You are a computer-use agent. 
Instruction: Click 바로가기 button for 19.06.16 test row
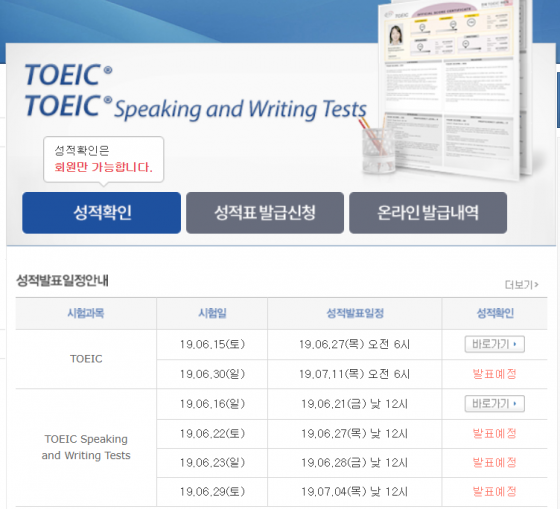[x=494, y=404]
